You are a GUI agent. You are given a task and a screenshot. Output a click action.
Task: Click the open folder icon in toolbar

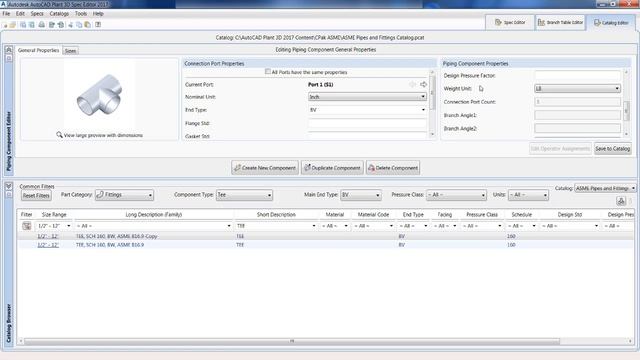coord(13,25)
